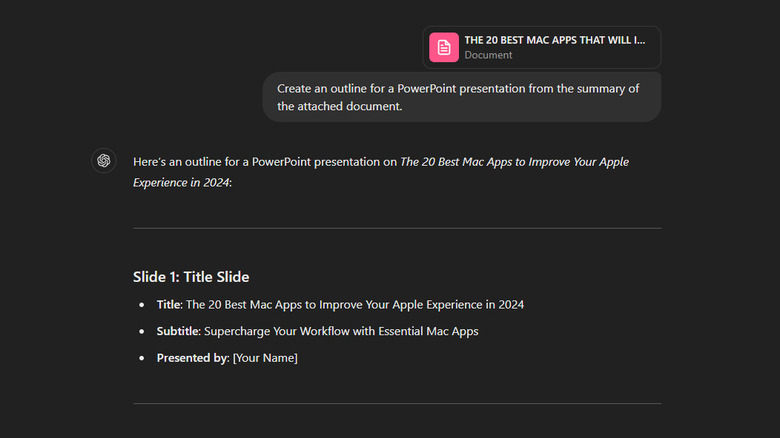Click the divider line above Slide 1

click(396, 228)
